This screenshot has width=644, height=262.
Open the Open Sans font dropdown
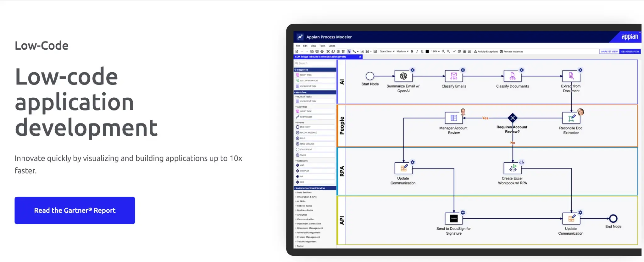[x=387, y=52]
